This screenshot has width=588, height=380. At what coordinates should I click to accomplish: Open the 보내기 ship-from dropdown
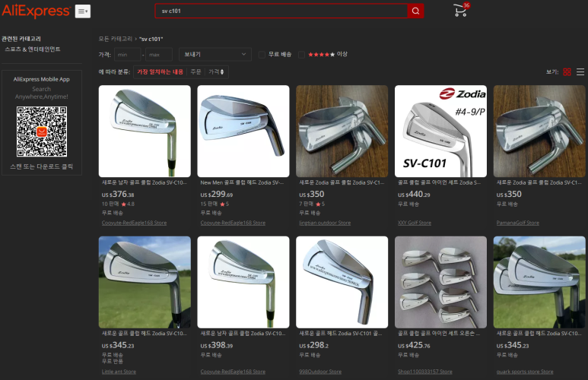[x=215, y=54]
